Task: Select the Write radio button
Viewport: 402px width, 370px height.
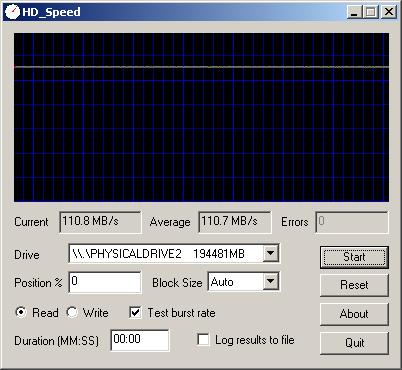Action: (x=72, y=312)
